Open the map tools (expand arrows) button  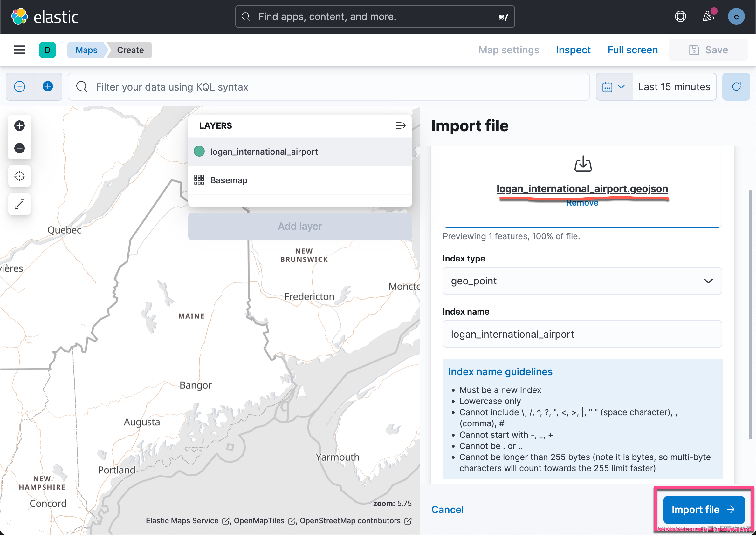(x=19, y=204)
